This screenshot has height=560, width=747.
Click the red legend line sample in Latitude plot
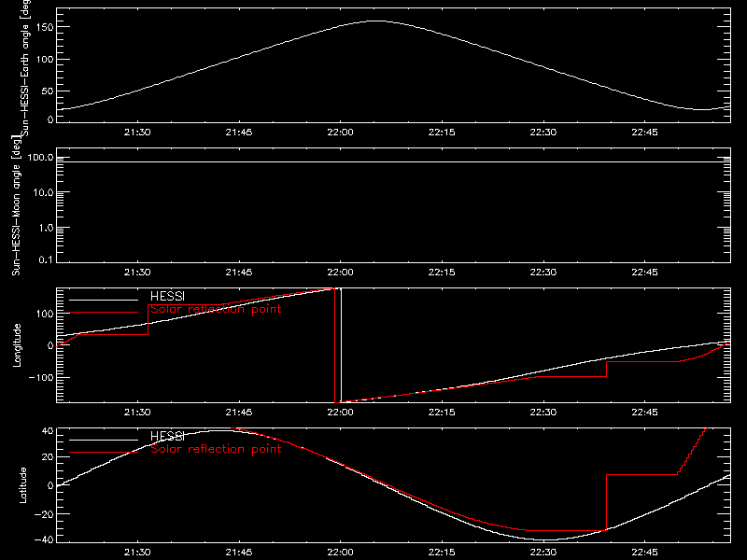click(104, 452)
